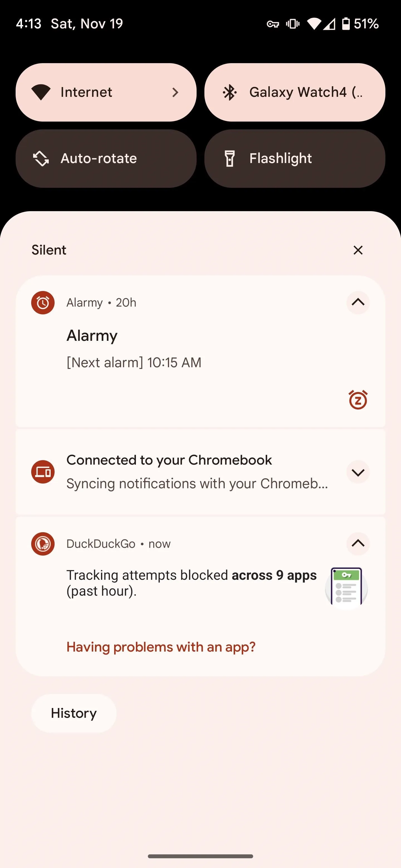Tap the battery icon in status bar
401x868 pixels.
(x=346, y=24)
